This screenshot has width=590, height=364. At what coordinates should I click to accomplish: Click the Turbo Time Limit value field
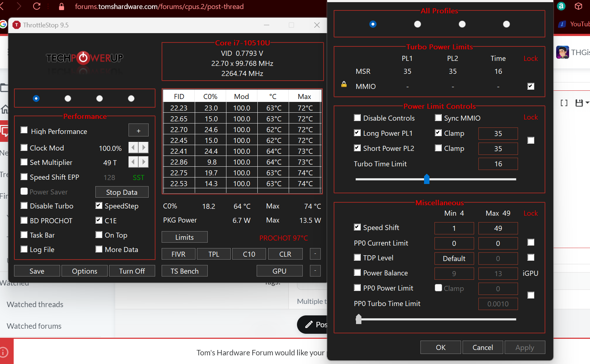[x=498, y=164]
